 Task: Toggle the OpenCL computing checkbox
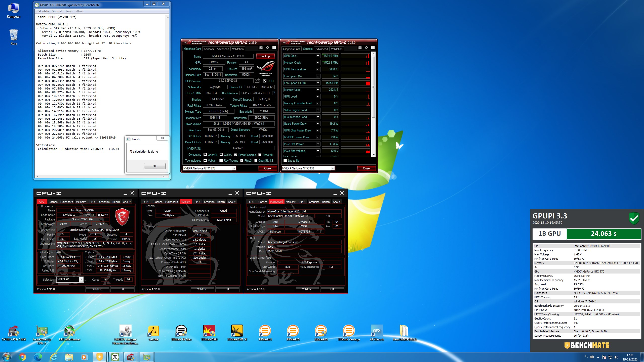(205, 155)
